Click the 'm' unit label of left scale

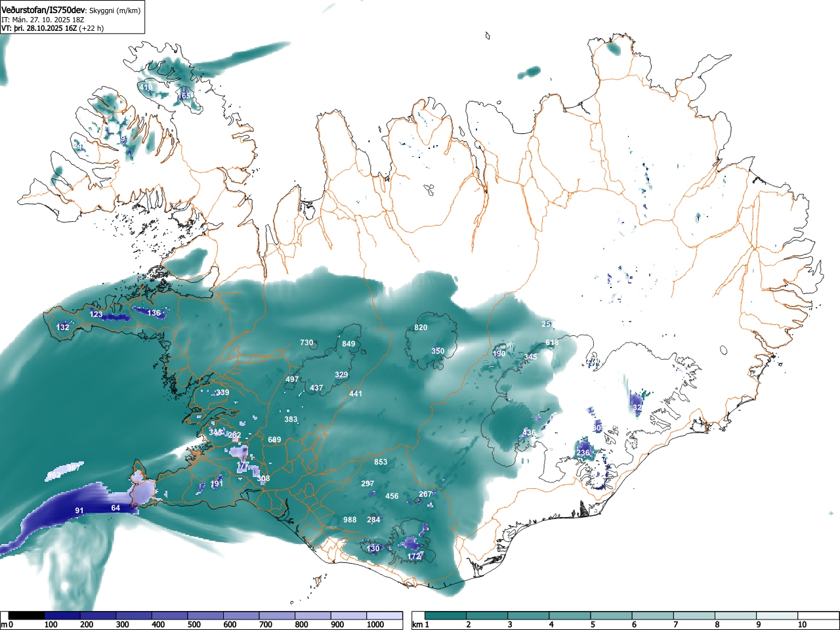click(4, 625)
